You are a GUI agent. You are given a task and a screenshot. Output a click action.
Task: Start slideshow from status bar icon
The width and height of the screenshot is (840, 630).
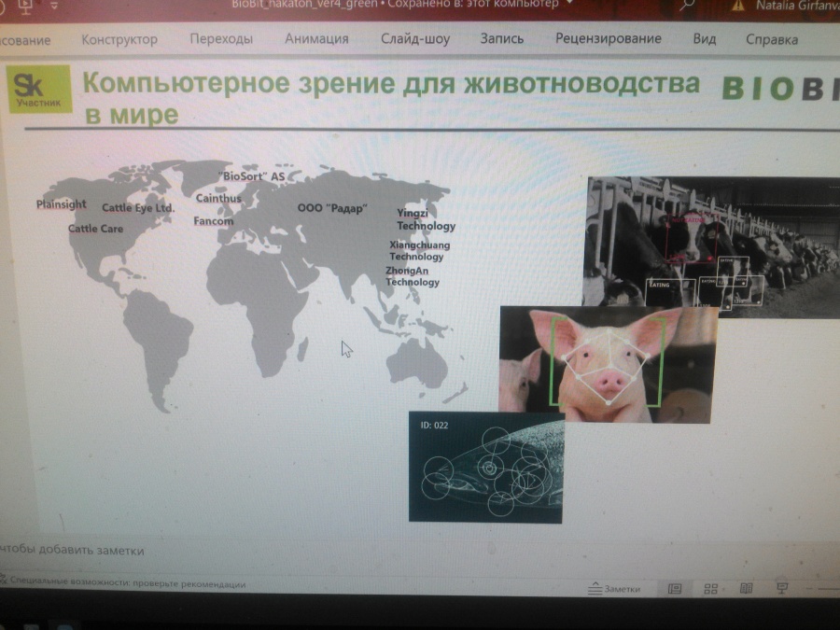tap(782, 588)
